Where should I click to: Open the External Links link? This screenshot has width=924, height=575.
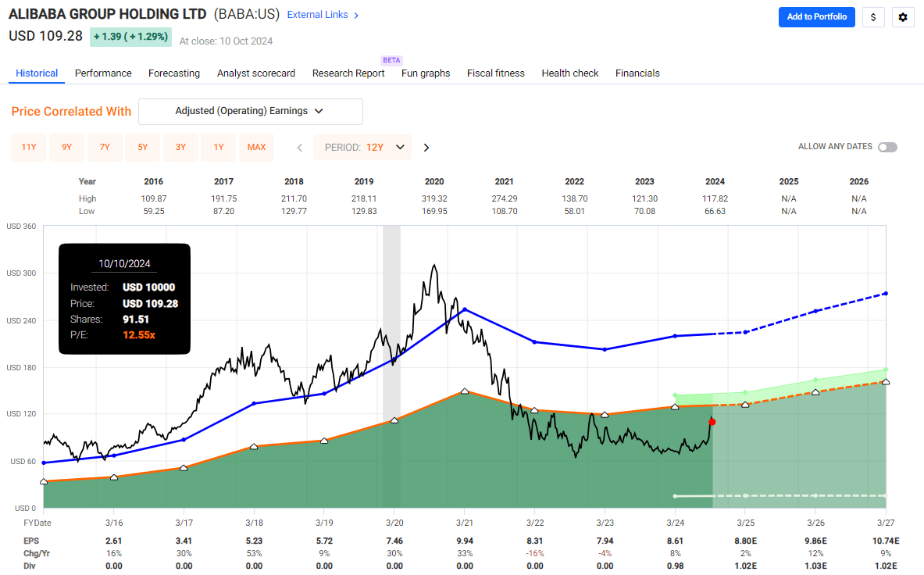point(317,15)
